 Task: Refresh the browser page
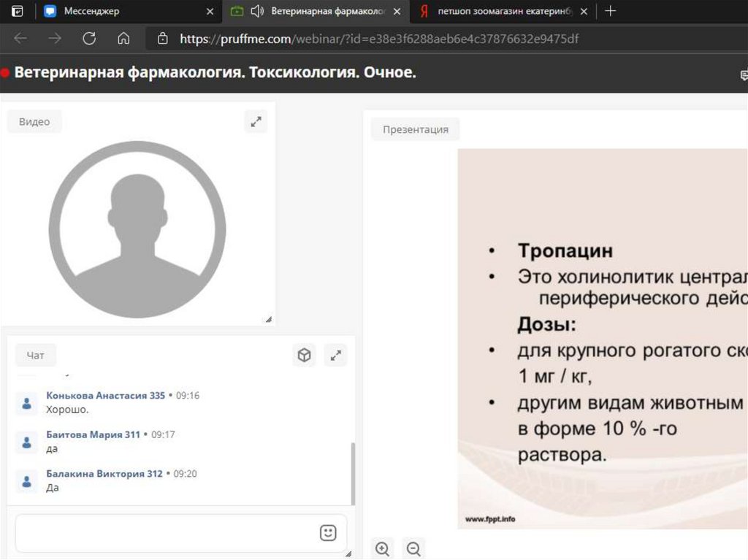pyautogui.click(x=89, y=39)
